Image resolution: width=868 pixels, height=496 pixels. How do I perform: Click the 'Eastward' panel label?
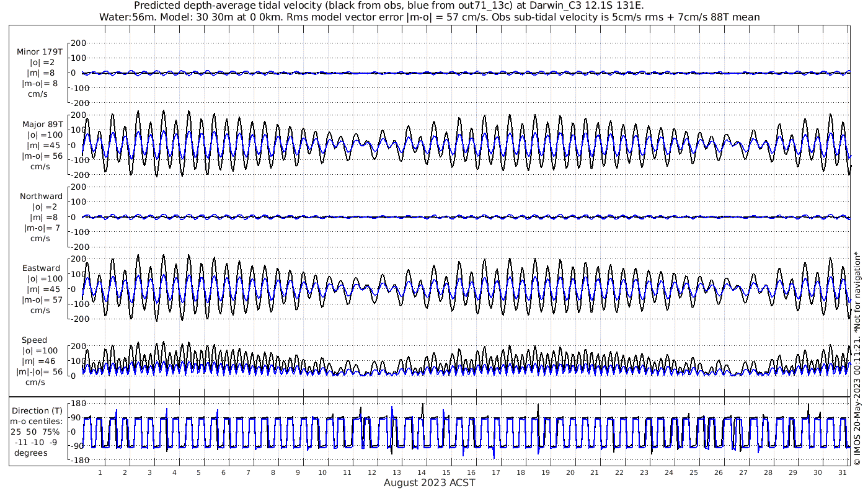tap(42, 268)
